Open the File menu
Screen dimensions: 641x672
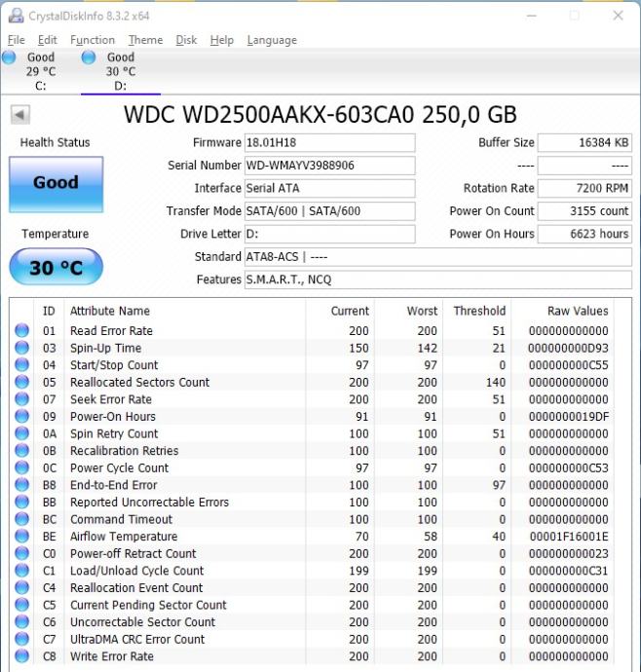tap(17, 40)
